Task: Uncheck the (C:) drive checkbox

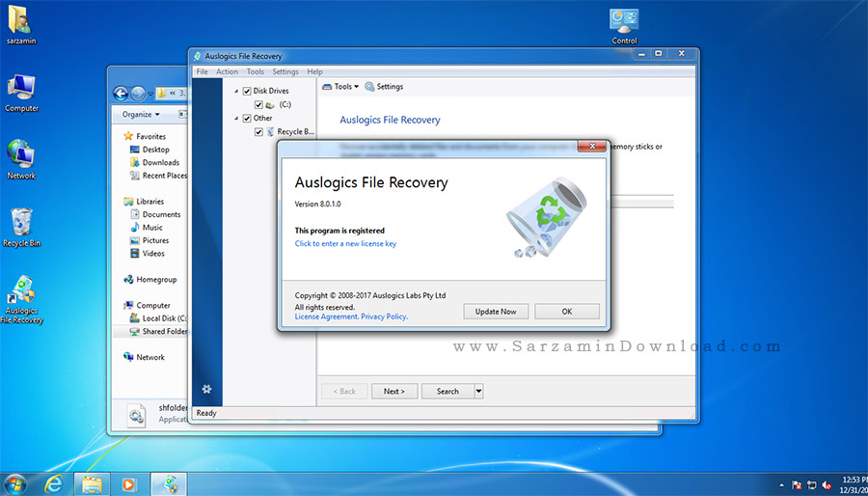Action: pos(258,104)
